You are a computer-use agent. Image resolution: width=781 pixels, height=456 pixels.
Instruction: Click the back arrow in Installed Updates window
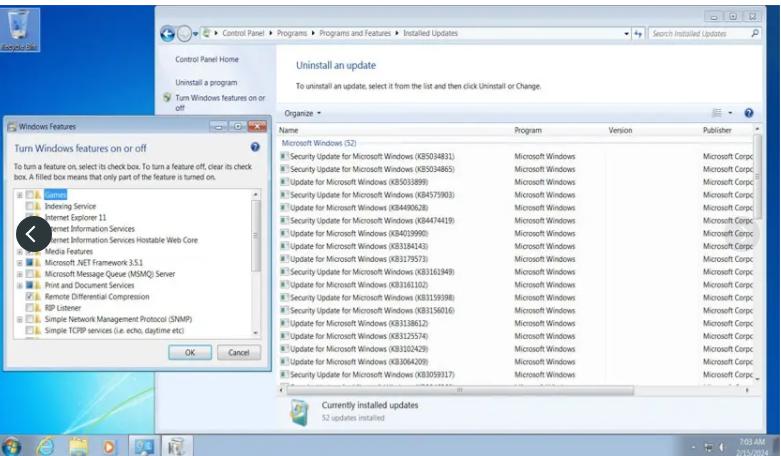pyautogui.click(x=167, y=34)
